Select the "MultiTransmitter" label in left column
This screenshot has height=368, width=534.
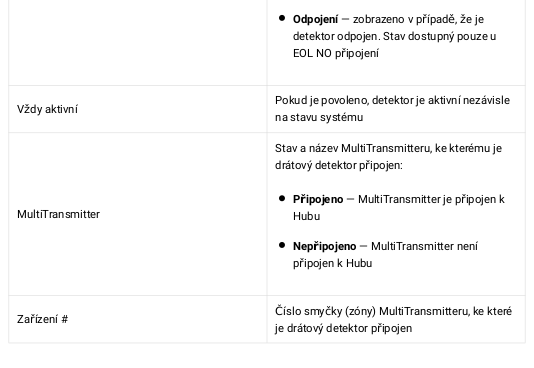pyautogui.click(x=59, y=214)
